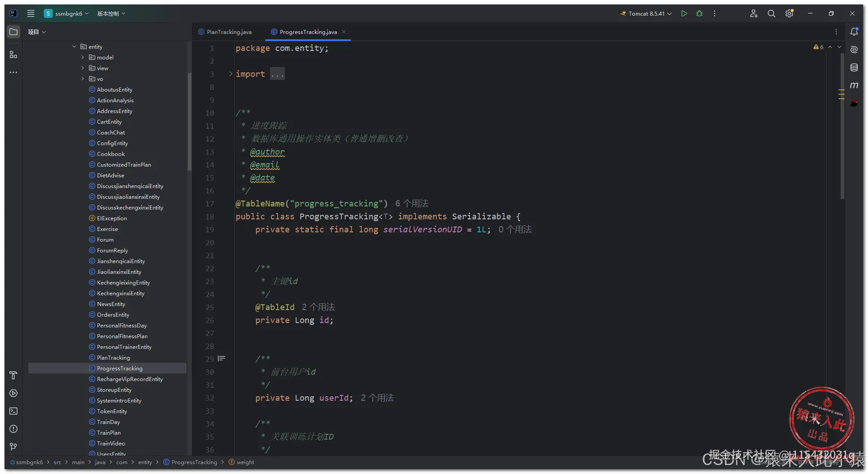The width and height of the screenshot is (868, 474).
Task: Show the 6 warnings inspection widget
Action: (x=818, y=47)
